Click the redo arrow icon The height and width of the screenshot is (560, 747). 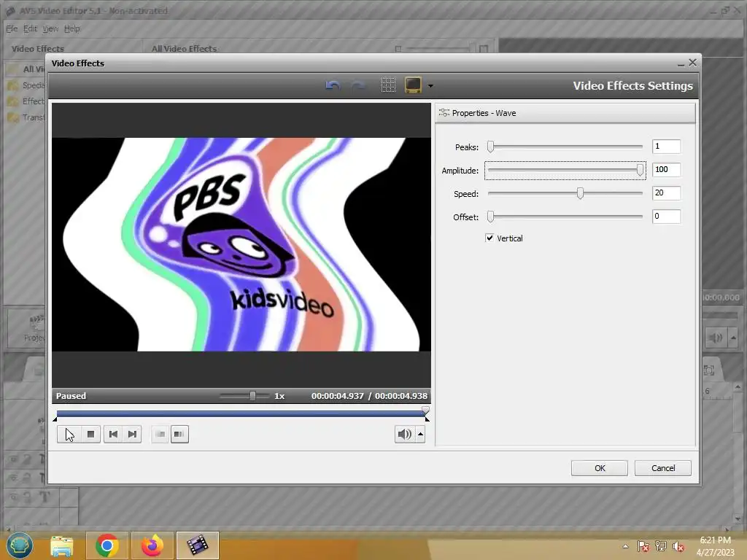[x=357, y=86]
